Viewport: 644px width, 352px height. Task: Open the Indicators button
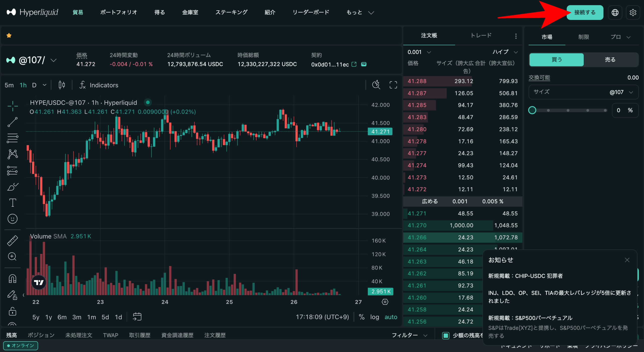[99, 85]
